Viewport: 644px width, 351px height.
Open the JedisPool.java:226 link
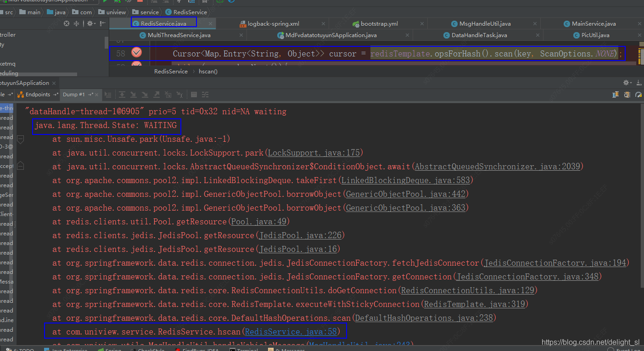[300, 235]
